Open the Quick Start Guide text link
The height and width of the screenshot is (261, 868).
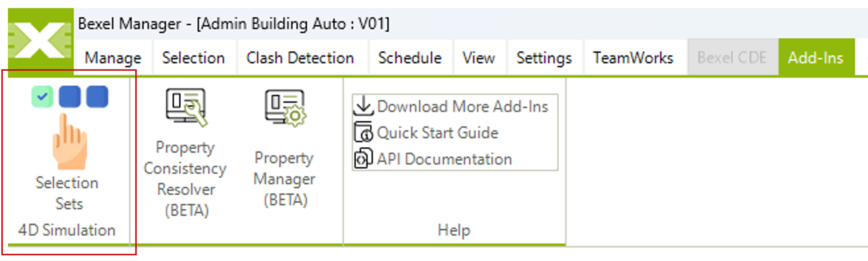tap(438, 133)
